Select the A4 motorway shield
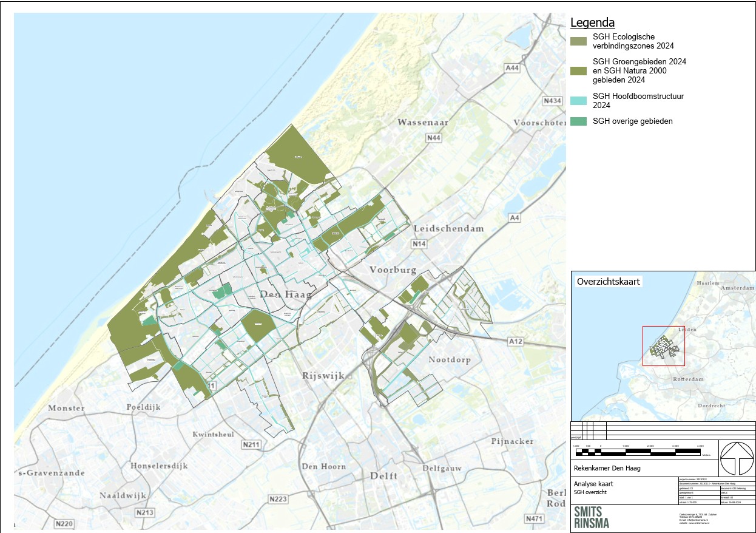 [x=515, y=217]
